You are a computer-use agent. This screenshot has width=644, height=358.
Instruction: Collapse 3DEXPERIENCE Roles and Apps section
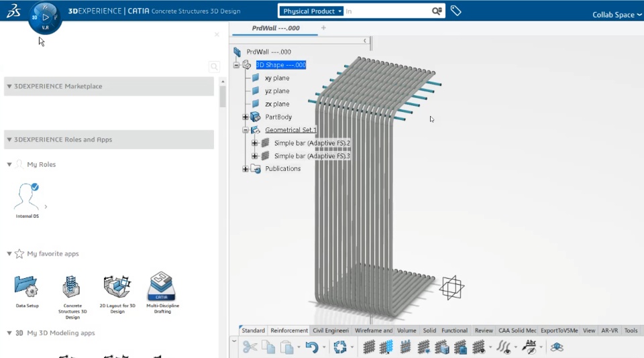click(9, 139)
